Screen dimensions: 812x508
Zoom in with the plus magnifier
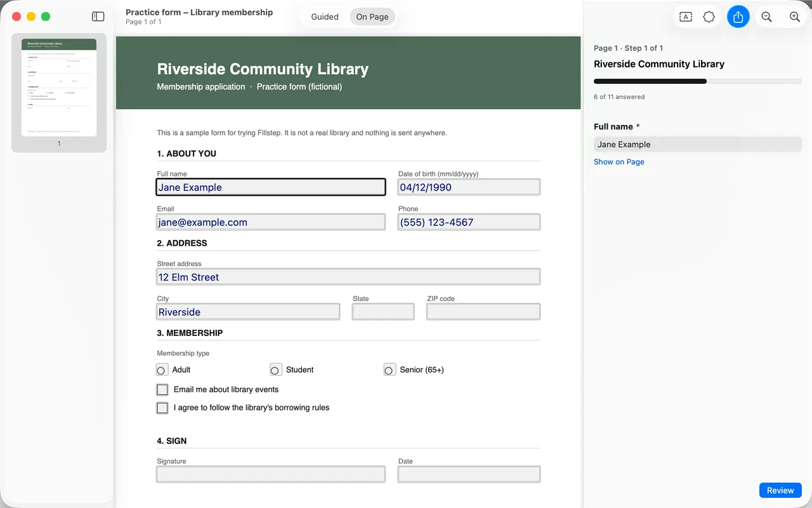(x=794, y=17)
